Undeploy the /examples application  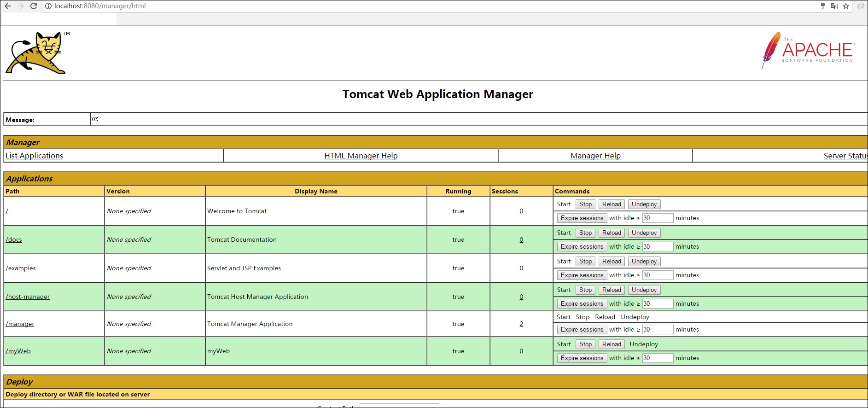644,261
